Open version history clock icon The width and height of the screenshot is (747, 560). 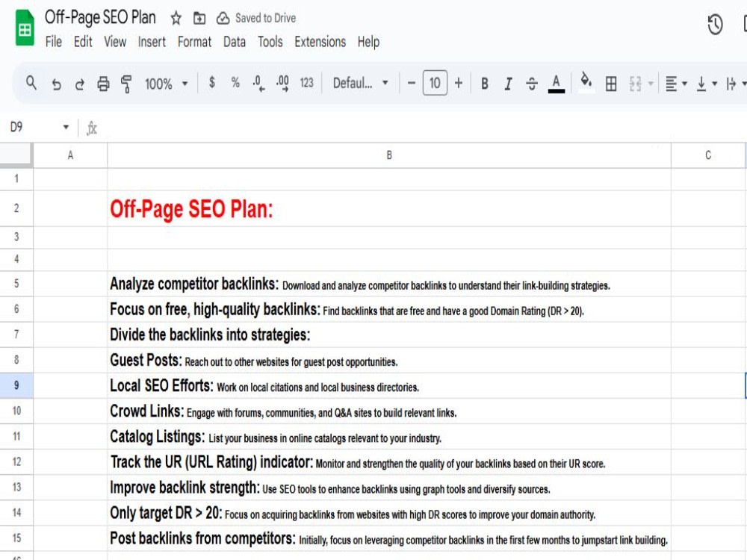715,25
